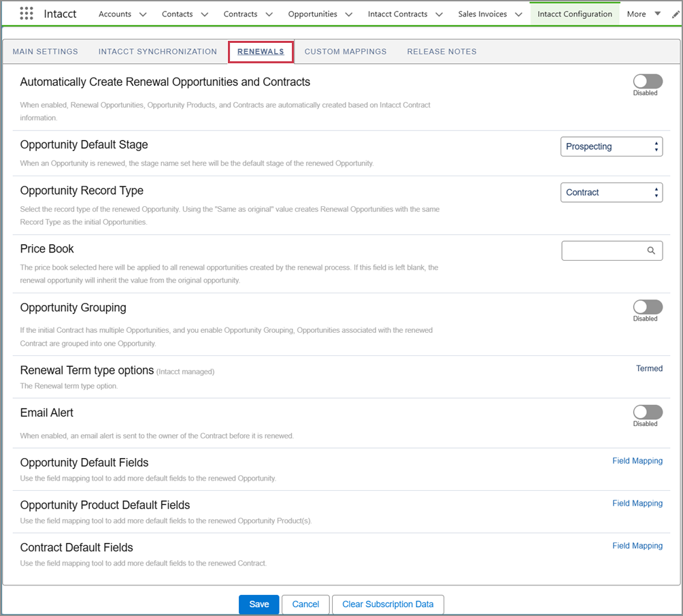Click the Price Book search magnifier icon
Viewport: 683px width, 616px height.
tap(651, 250)
